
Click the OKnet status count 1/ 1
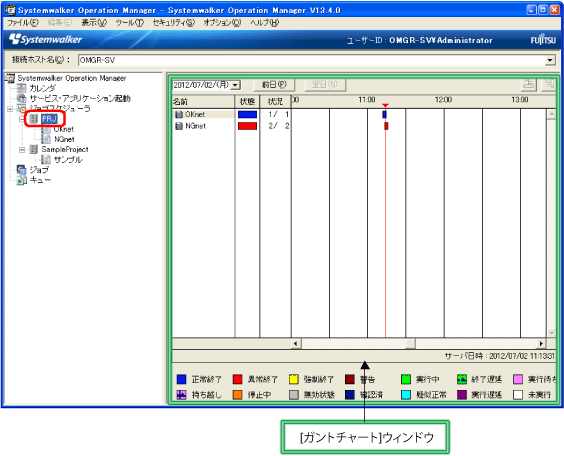tap(278, 114)
